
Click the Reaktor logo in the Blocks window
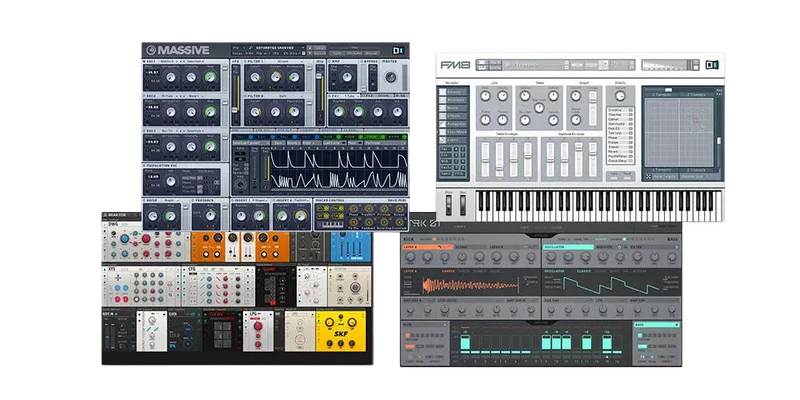pyautogui.click(x=116, y=215)
